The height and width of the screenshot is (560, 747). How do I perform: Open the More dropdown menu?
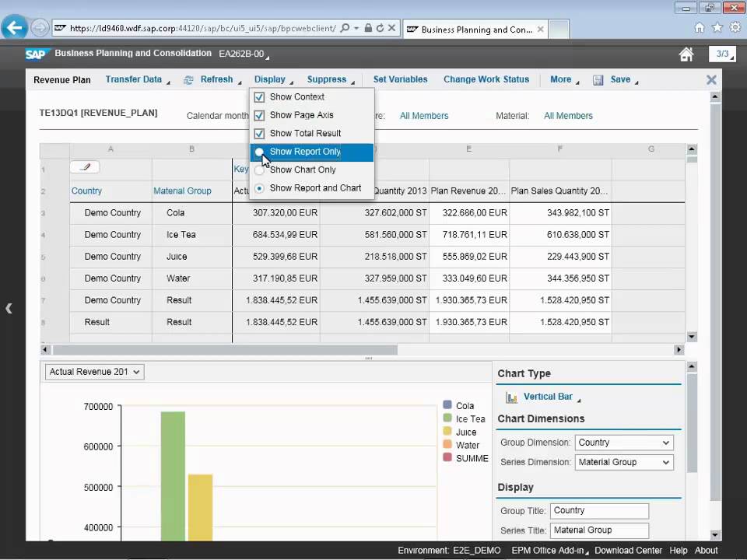tap(565, 79)
